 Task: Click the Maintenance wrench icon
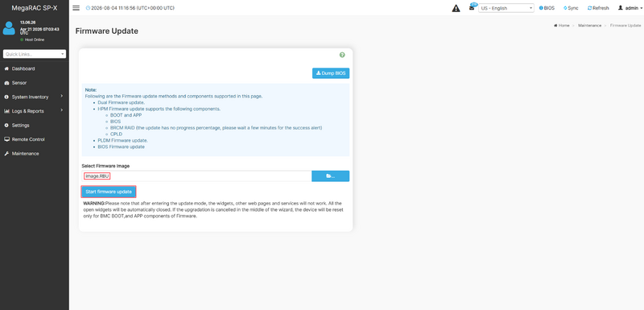pos(6,154)
